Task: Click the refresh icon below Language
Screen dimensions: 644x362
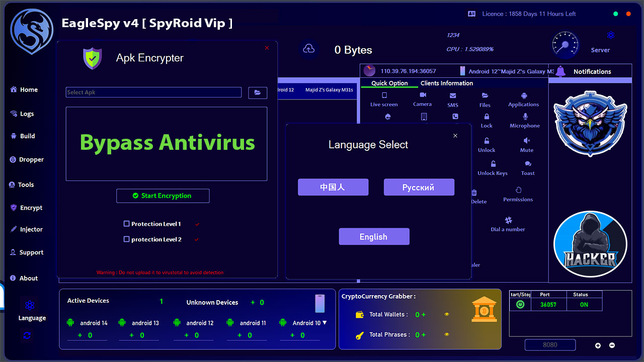Action: pyautogui.click(x=27, y=335)
